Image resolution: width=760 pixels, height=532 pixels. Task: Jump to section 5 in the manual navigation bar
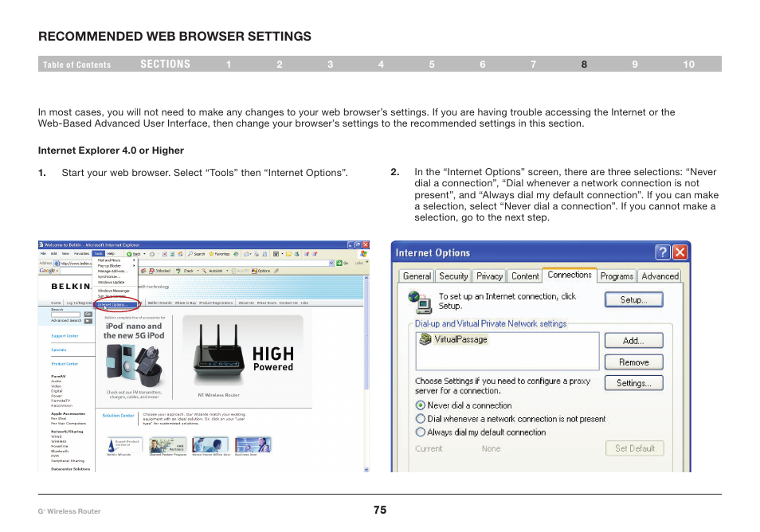tap(431, 64)
